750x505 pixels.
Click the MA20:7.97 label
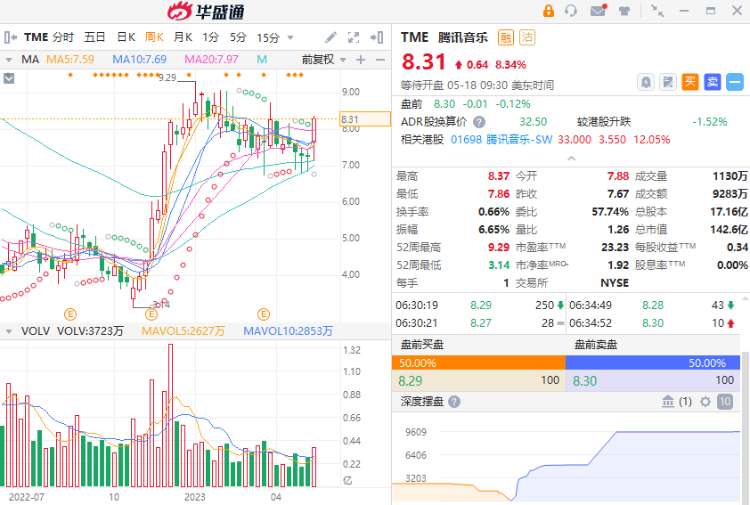point(211,60)
